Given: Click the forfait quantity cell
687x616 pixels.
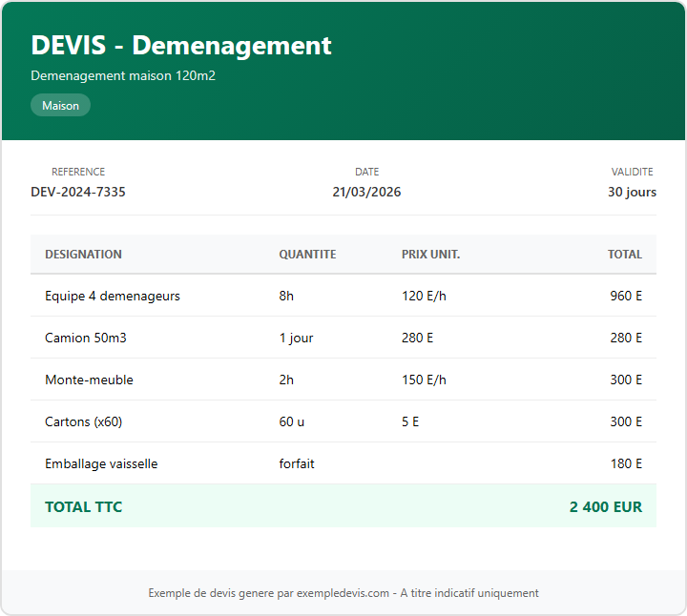Looking at the screenshot, I should (x=297, y=463).
